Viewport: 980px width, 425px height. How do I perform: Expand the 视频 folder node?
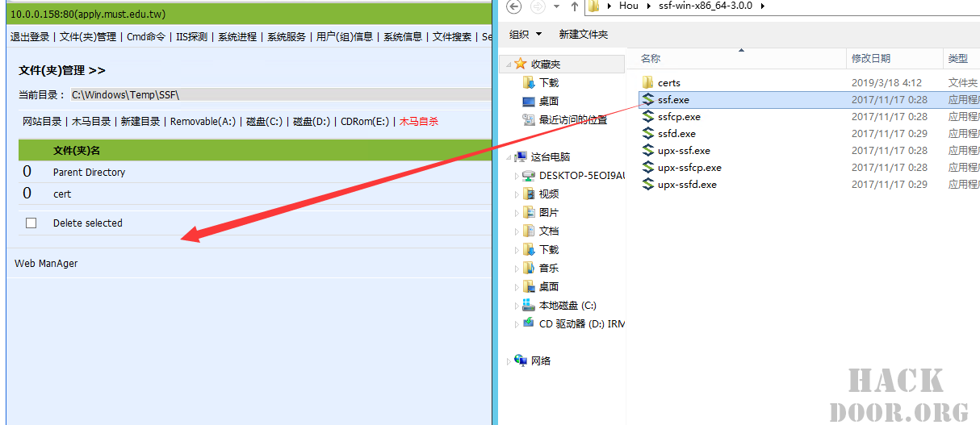pos(517,194)
